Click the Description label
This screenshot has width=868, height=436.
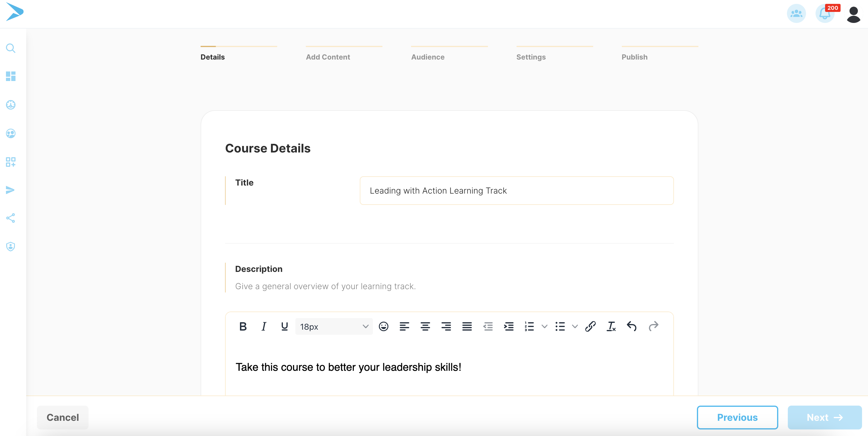pyautogui.click(x=259, y=269)
